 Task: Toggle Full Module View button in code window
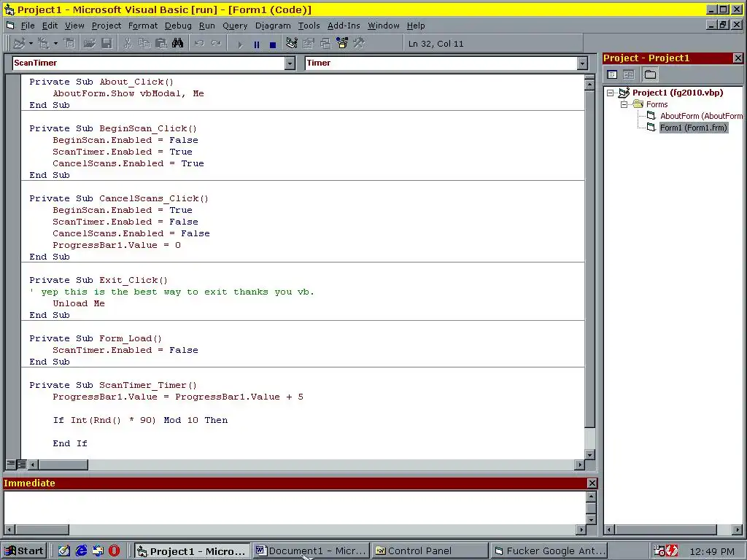(x=21, y=464)
